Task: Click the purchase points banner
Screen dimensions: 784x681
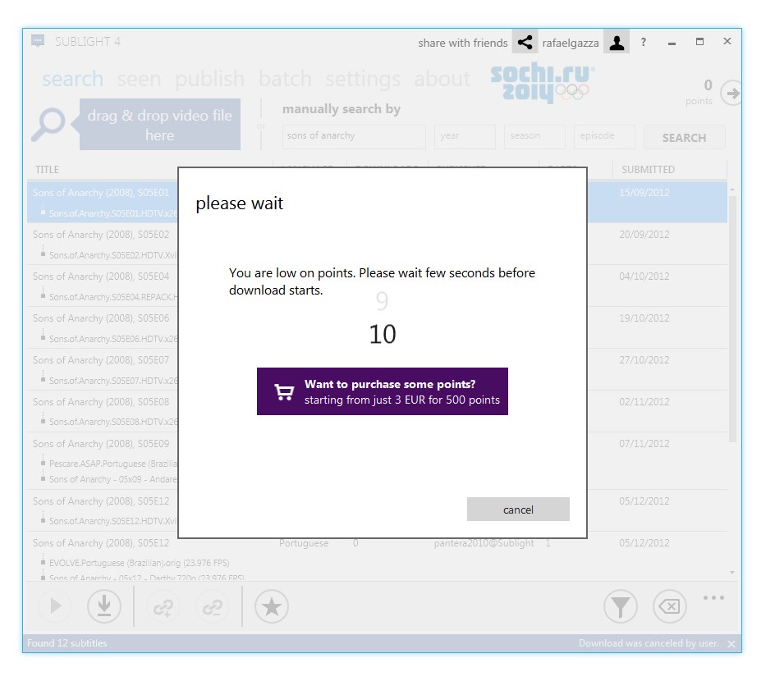Action: click(x=383, y=391)
